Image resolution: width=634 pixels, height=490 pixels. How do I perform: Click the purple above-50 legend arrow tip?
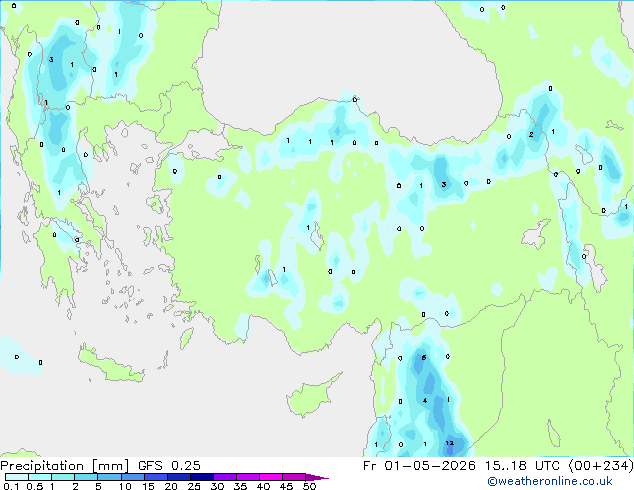317,477
